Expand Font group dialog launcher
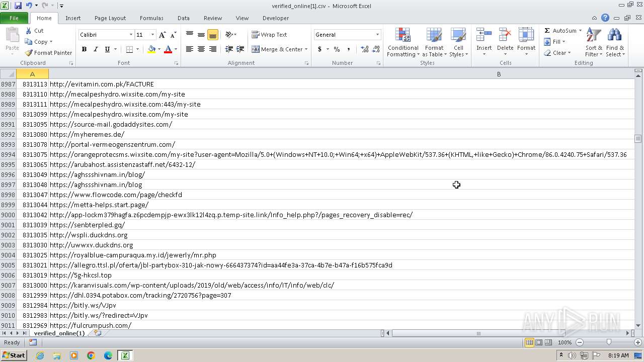Screen dimensions: 644x362 (x=176, y=63)
